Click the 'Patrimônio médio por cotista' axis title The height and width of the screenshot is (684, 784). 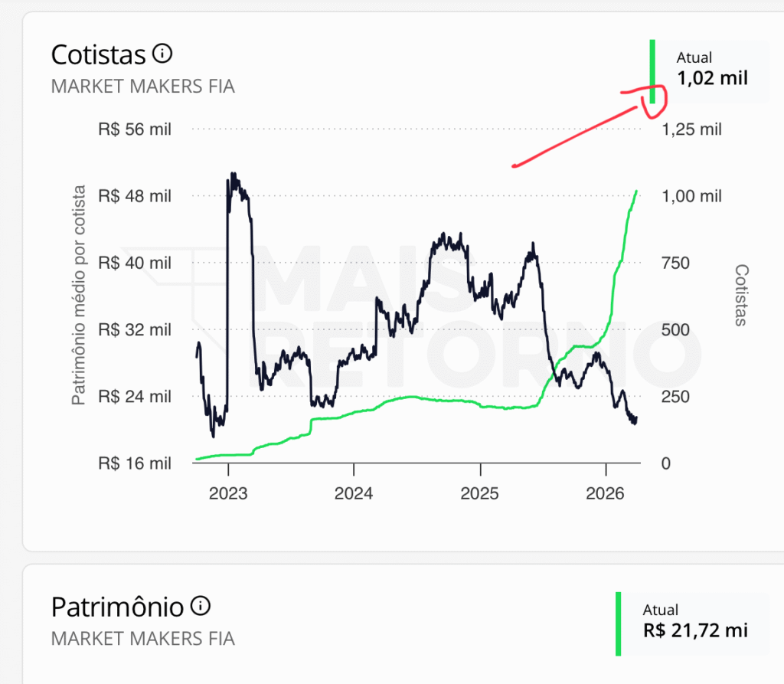click(x=79, y=295)
